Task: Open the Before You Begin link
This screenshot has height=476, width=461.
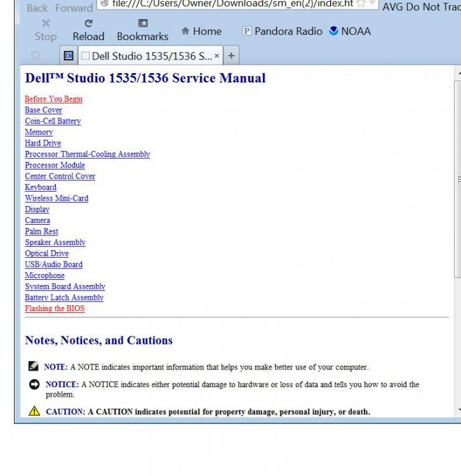Action: click(53, 99)
